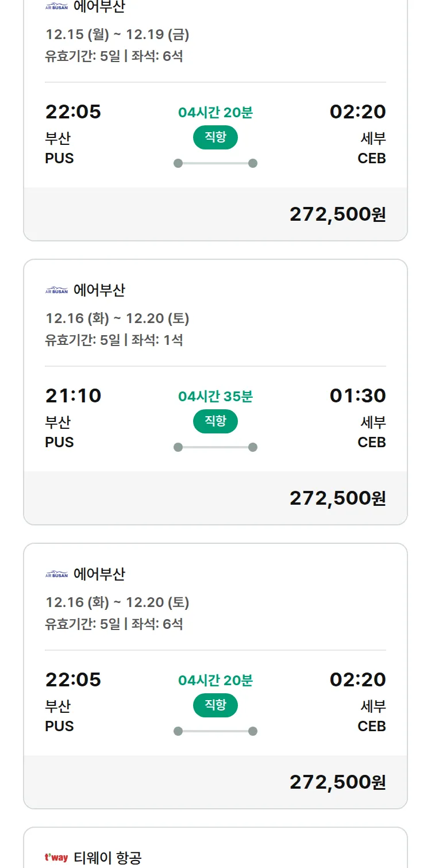Tap the t'way airline logo
Screen dimensions: 431x868
pyautogui.click(x=56, y=858)
